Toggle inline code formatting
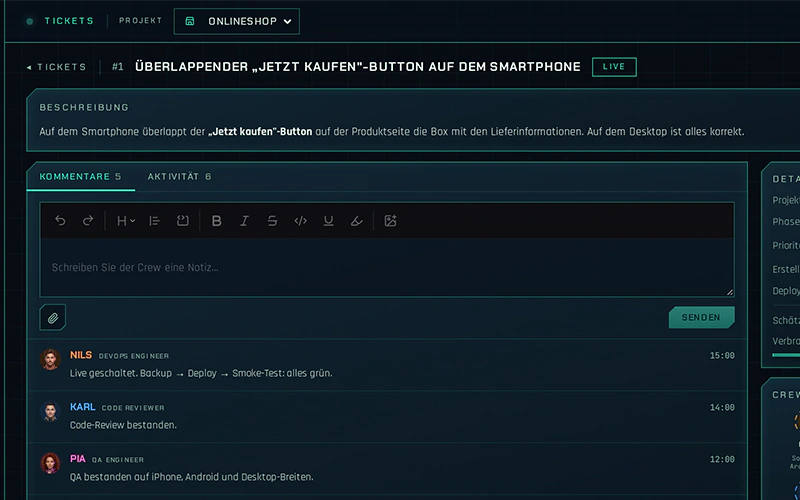800x500 pixels. click(x=301, y=220)
